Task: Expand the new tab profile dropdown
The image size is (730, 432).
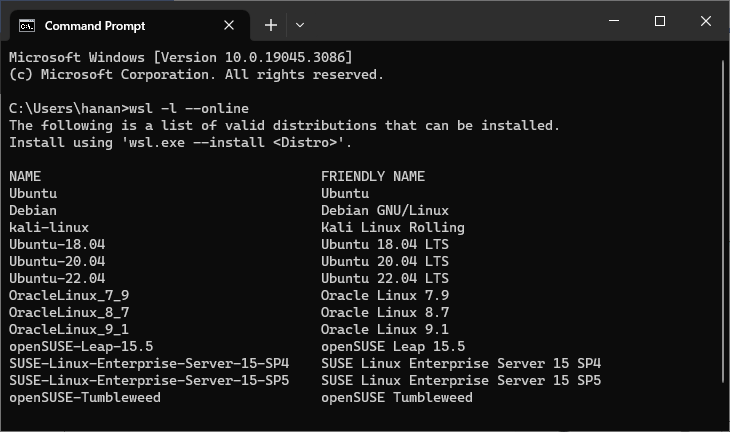Action: (300, 25)
